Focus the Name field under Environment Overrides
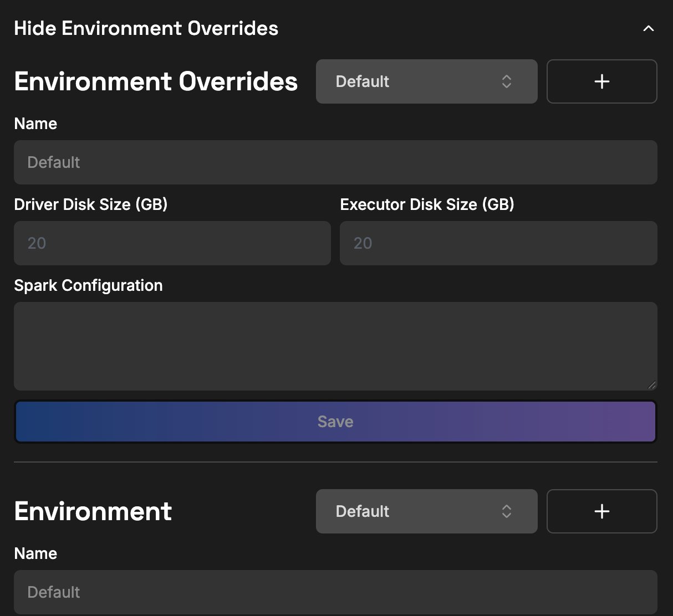 pos(335,162)
